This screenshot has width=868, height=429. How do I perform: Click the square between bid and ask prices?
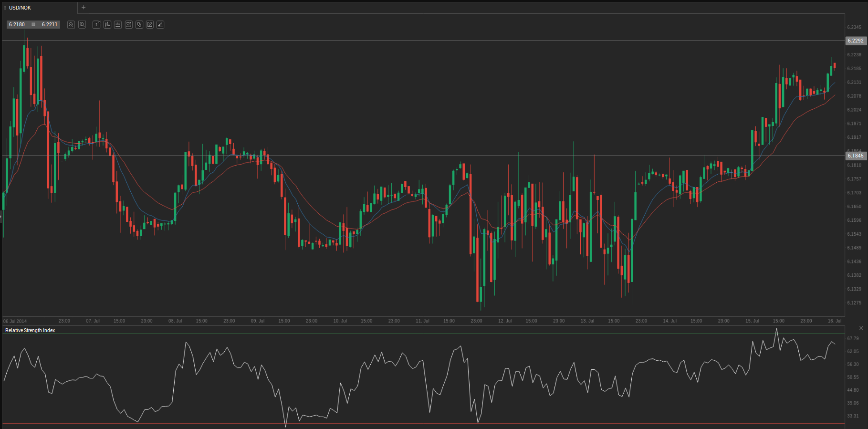33,25
